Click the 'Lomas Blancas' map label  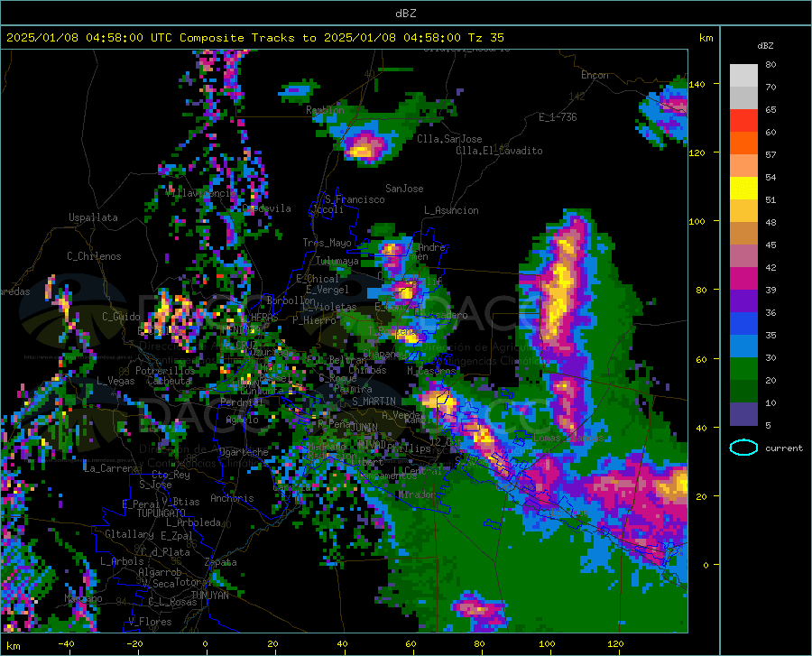click(568, 438)
